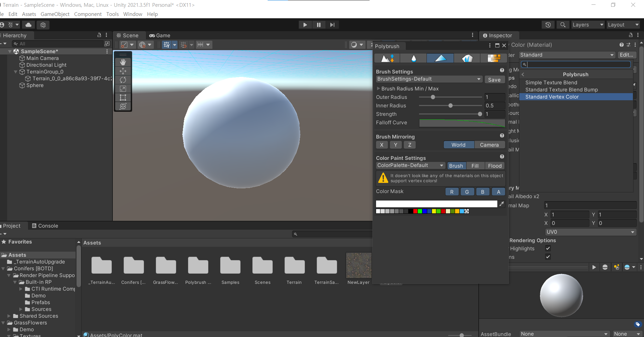Collapse TerrainGroup_0 in Hierarchy
The image size is (644, 337).
[16, 72]
